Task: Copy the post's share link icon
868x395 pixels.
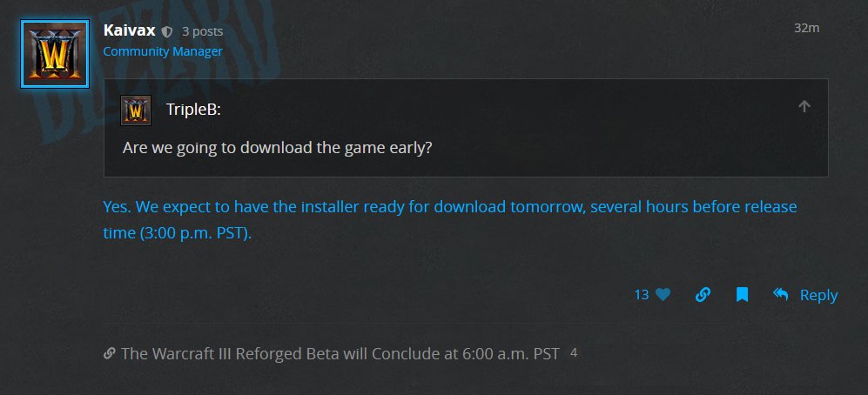Action: pos(703,295)
